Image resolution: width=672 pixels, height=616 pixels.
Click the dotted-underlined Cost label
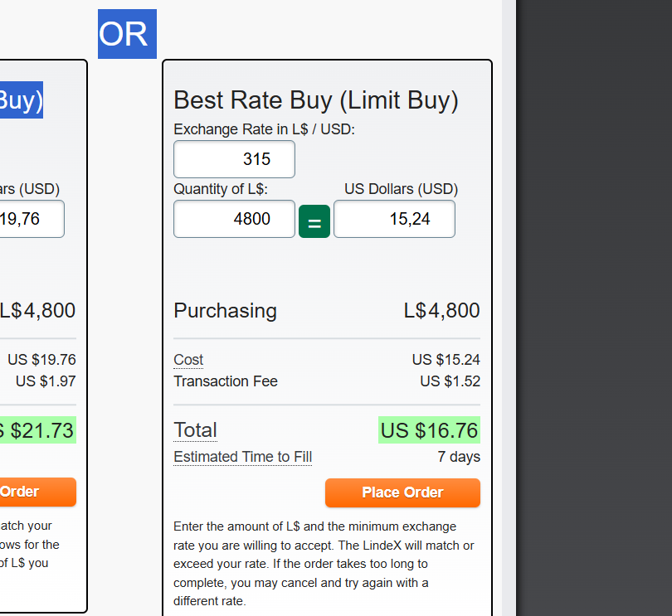tap(188, 360)
